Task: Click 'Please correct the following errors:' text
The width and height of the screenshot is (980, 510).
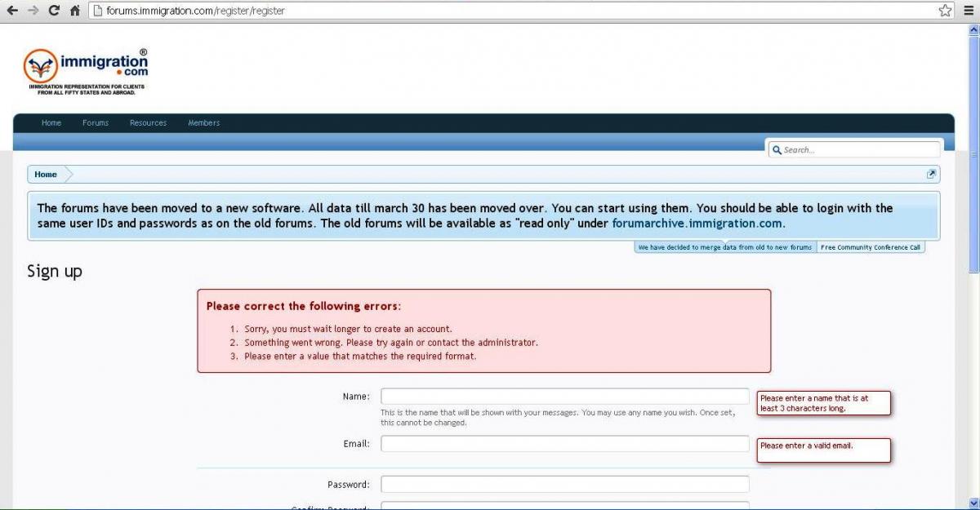Action: (304, 307)
